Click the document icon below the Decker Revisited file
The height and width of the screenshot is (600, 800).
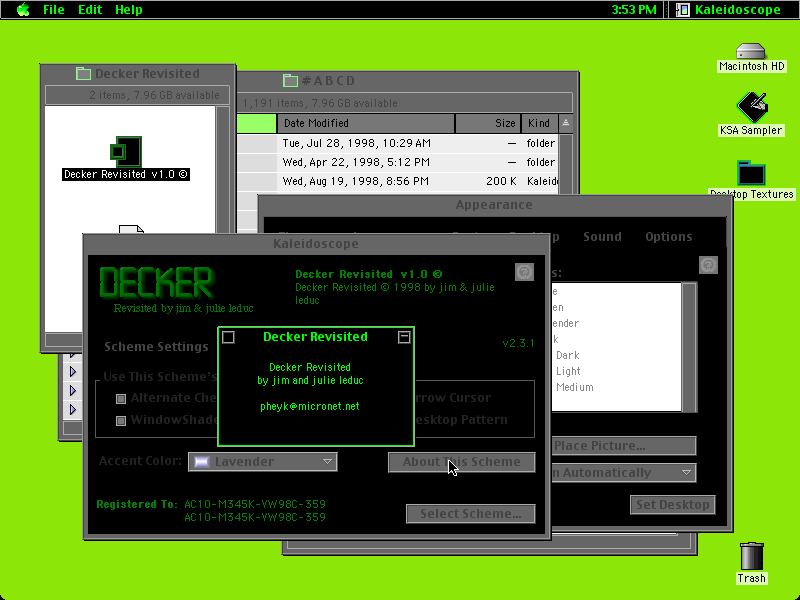click(131, 229)
